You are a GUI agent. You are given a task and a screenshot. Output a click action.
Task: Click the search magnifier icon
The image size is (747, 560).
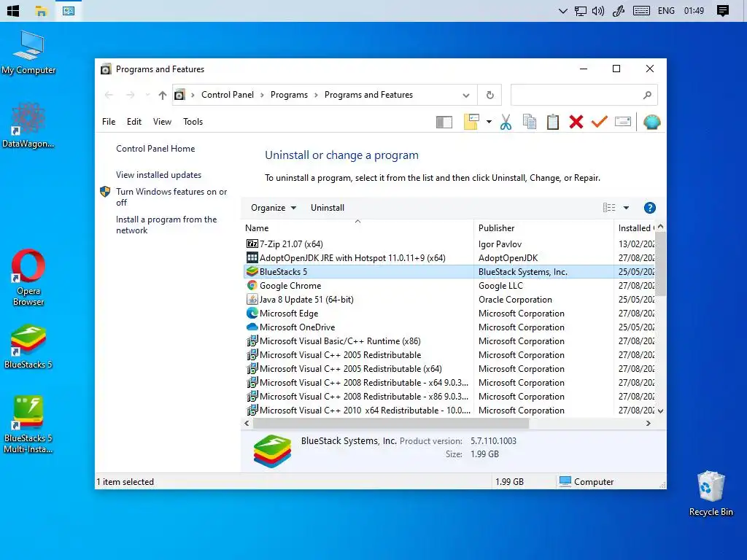coord(647,95)
